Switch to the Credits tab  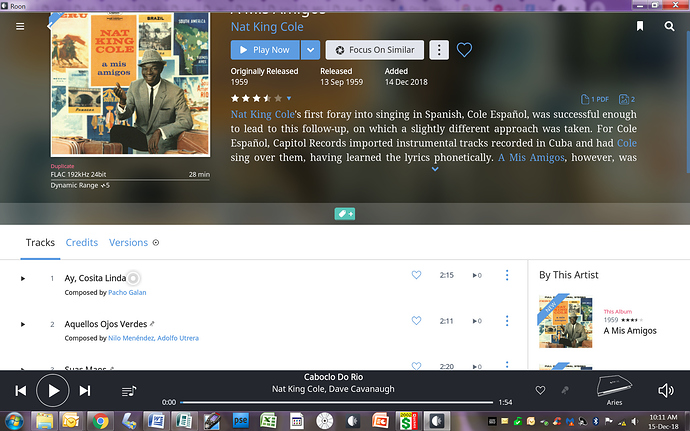coord(82,243)
